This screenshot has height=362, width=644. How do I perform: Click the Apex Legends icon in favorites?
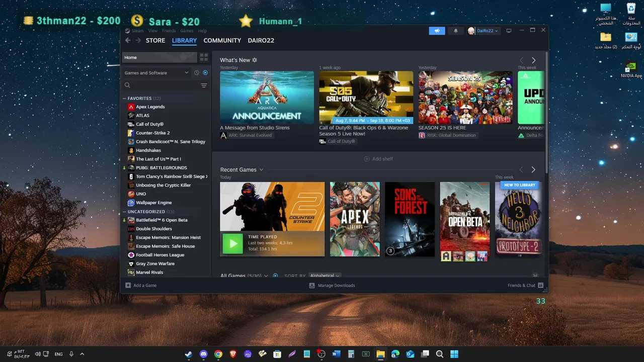pos(131,107)
